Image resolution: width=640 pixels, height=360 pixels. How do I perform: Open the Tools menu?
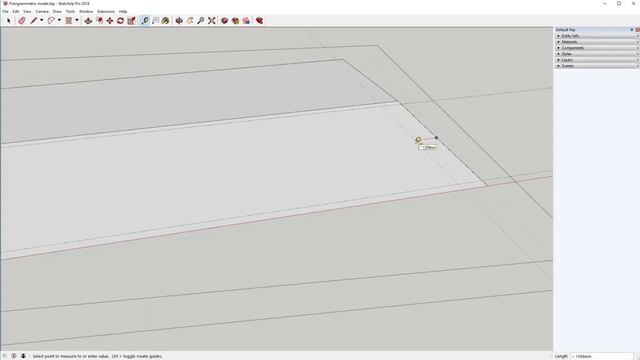[x=71, y=11]
